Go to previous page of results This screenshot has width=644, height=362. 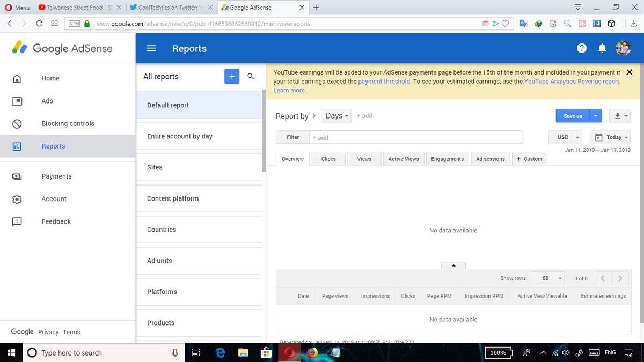tap(603, 278)
